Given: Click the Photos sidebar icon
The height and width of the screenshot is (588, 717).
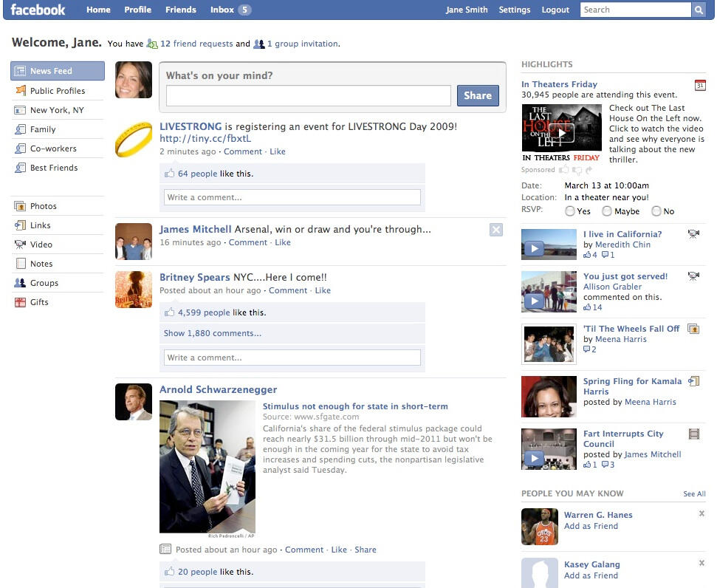Looking at the screenshot, I should 20,206.
